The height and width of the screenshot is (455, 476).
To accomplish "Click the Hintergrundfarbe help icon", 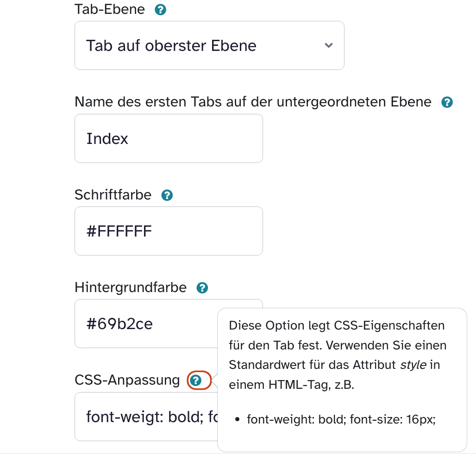I will (202, 288).
